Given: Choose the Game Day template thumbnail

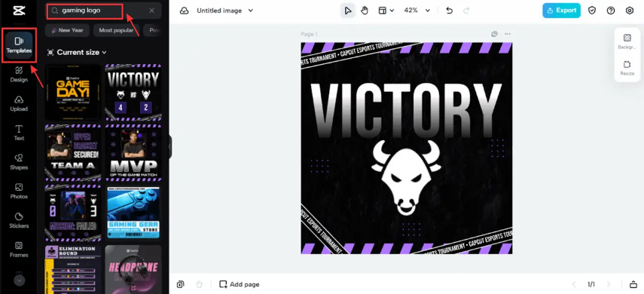Looking at the screenshot, I should (x=73, y=92).
